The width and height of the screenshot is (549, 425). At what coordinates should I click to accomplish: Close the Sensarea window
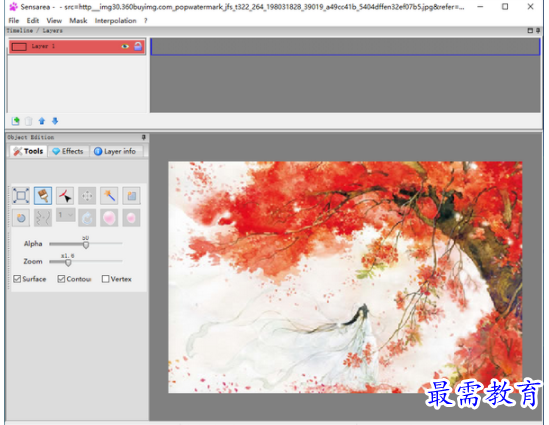click(x=530, y=7)
